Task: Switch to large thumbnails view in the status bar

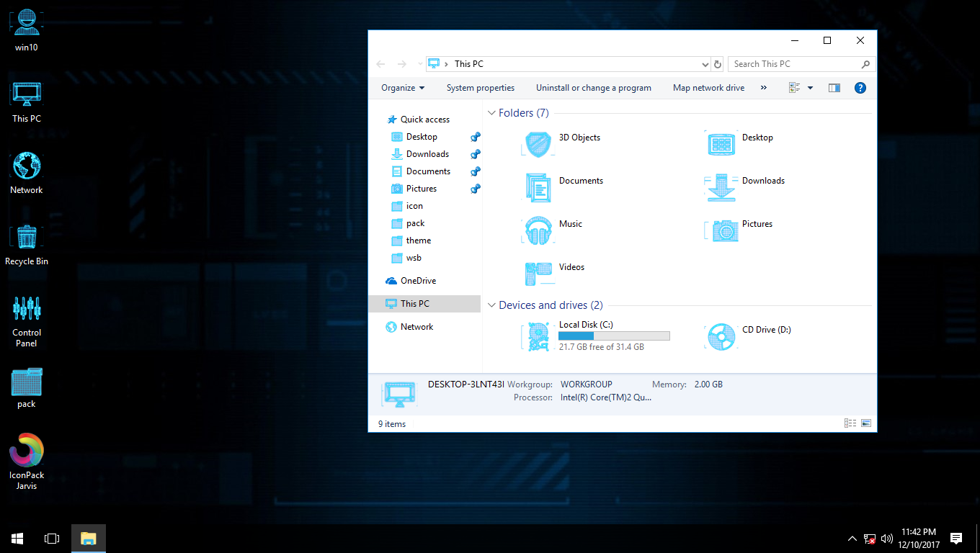Action: pyautogui.click(x=865, y=423)
